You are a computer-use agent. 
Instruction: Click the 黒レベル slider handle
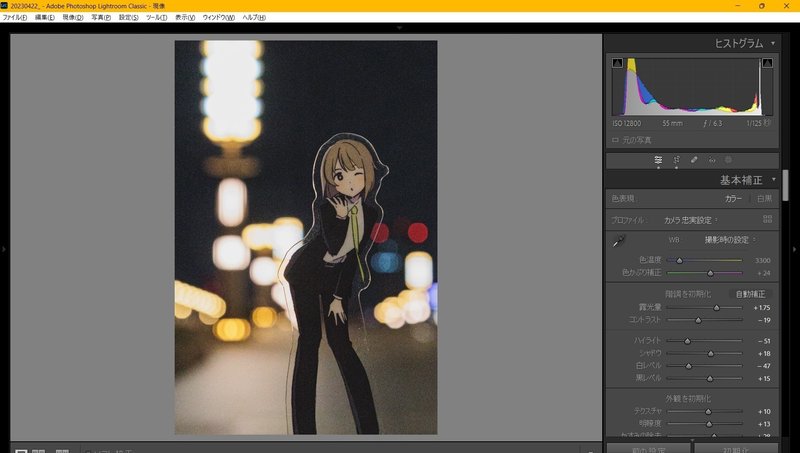point(710,379)
